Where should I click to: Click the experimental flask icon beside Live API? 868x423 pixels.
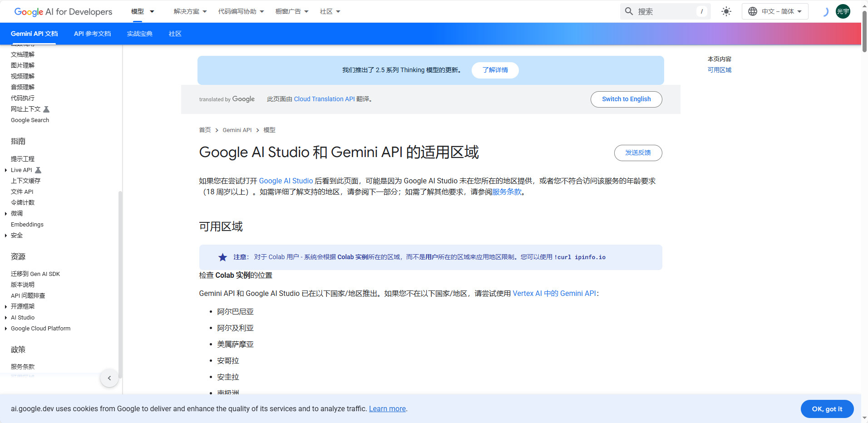(x=38, y=170)
